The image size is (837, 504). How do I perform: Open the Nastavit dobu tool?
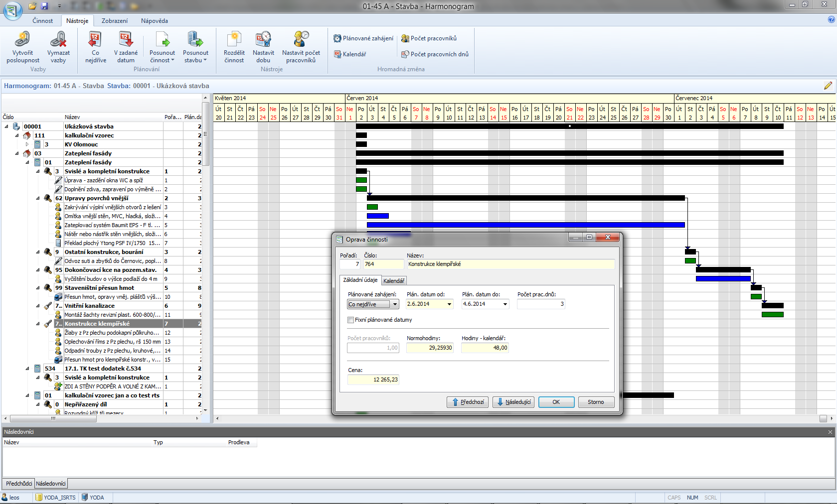[263, 39]
